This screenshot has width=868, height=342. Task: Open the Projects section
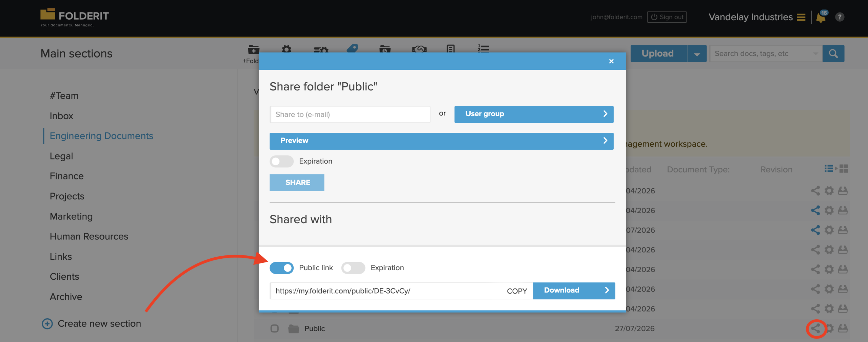tap(67, 196)
